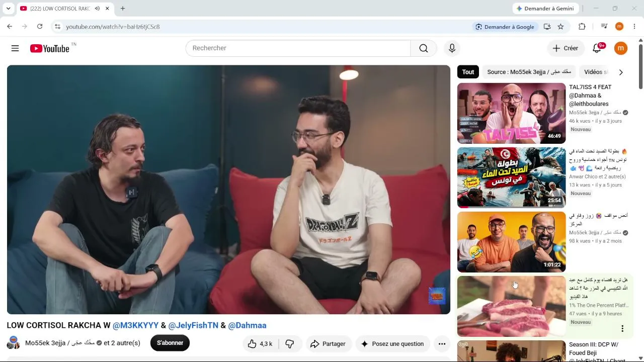644x362 pixels.
Task: Open more actions menu beside Posez une question
Action: click(442, 344)
